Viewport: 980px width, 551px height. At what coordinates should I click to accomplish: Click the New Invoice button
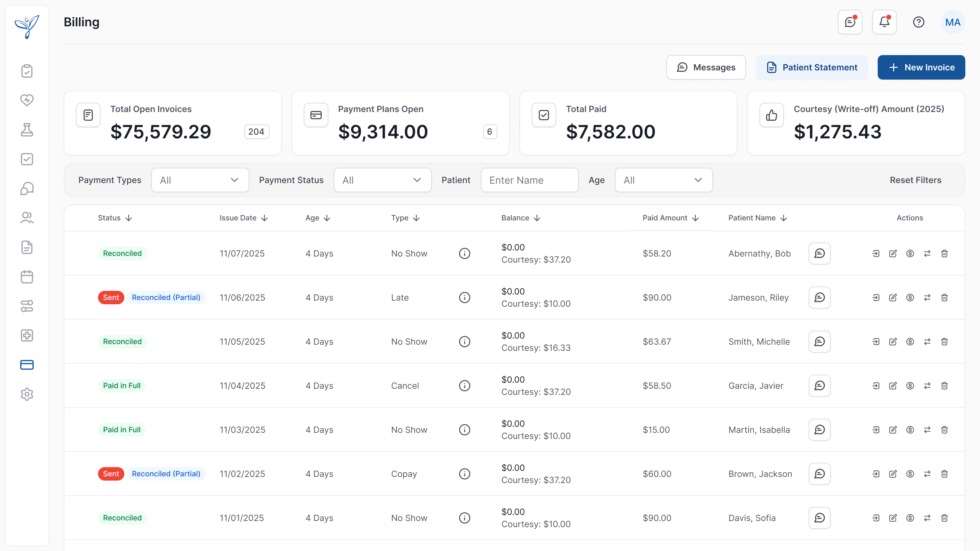[921, 67]
